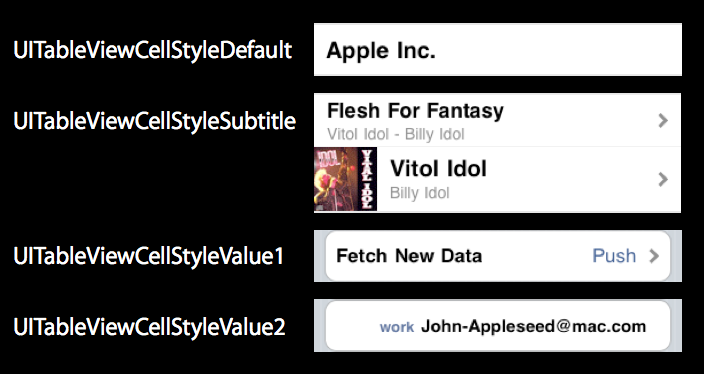Open the John-Appleseed@mac.com email address
704x374 pixels.
coord(533,326)
